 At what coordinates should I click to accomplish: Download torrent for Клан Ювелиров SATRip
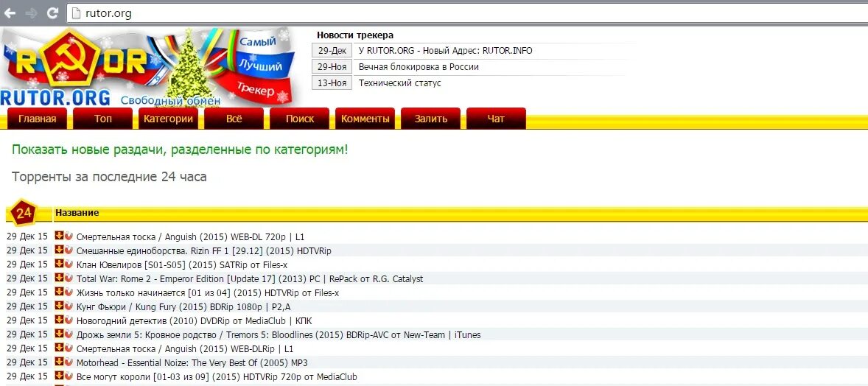[59, 264]
